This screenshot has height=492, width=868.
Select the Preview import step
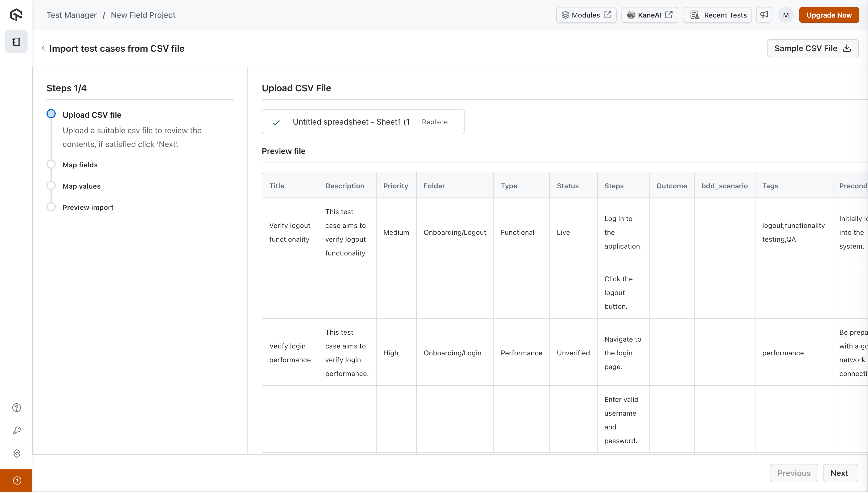[x=88, y=208]
